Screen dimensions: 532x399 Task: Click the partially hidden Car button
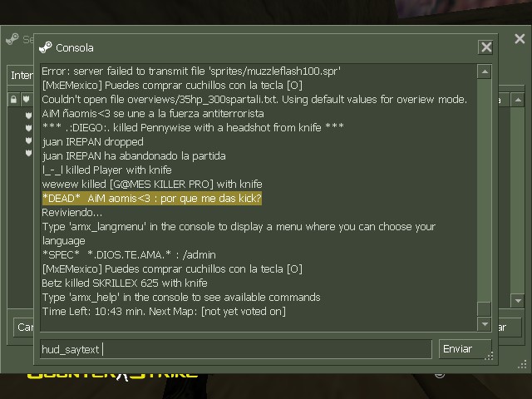[x=24, y=327]
